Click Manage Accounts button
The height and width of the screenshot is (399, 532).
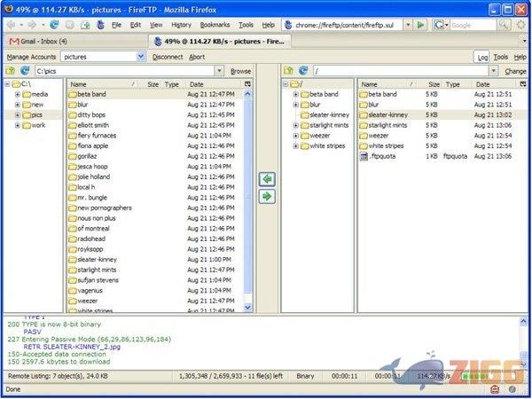pos(31,57)
